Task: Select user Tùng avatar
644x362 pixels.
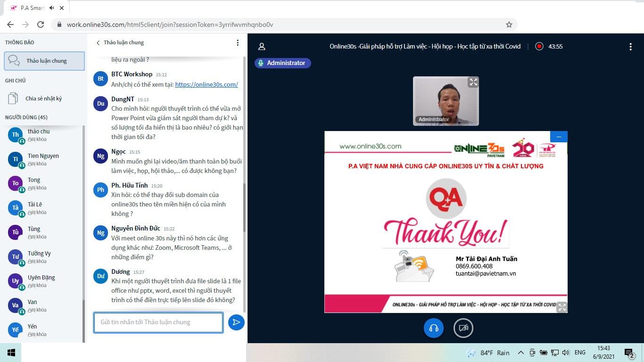Action: (16, 232)
